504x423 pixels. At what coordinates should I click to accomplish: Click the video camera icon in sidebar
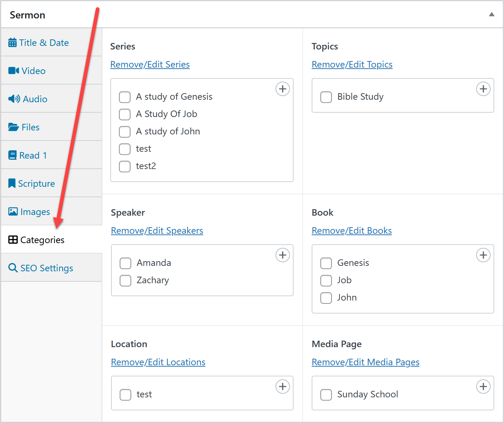tap(13, 70)
